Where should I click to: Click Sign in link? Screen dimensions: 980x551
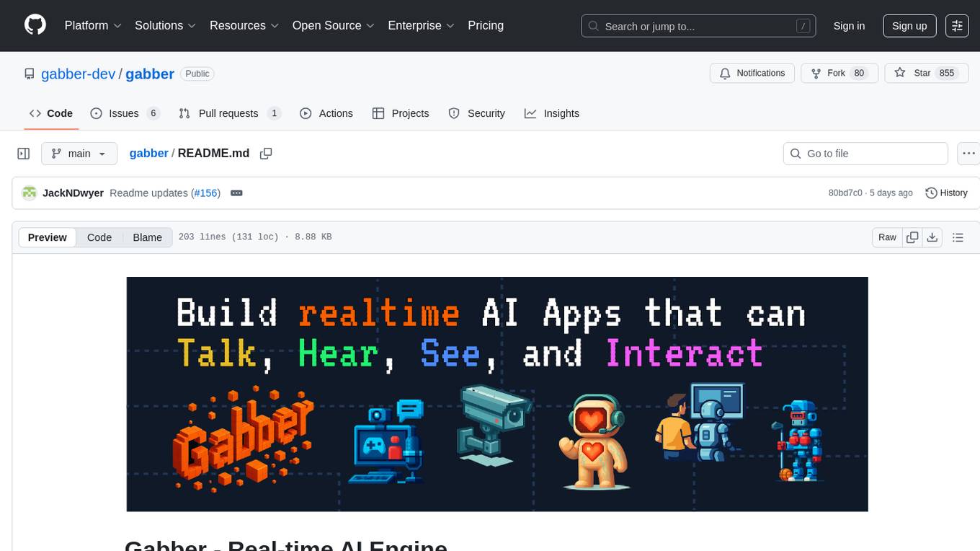[x=849, y=26]
